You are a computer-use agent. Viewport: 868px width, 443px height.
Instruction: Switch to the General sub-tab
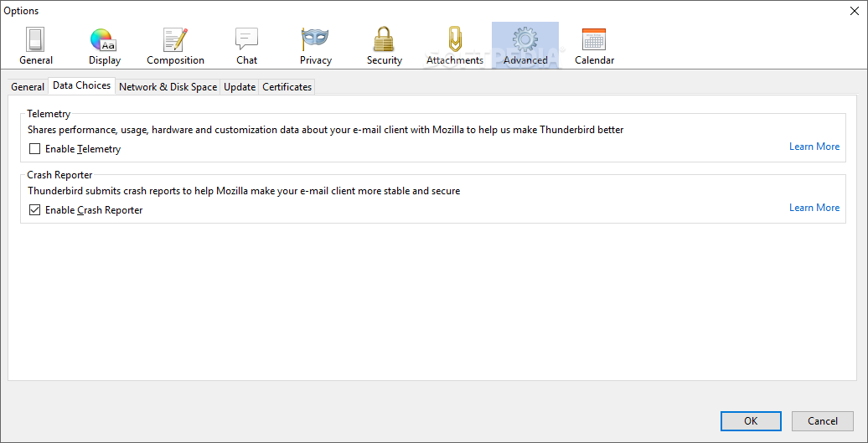28,87
